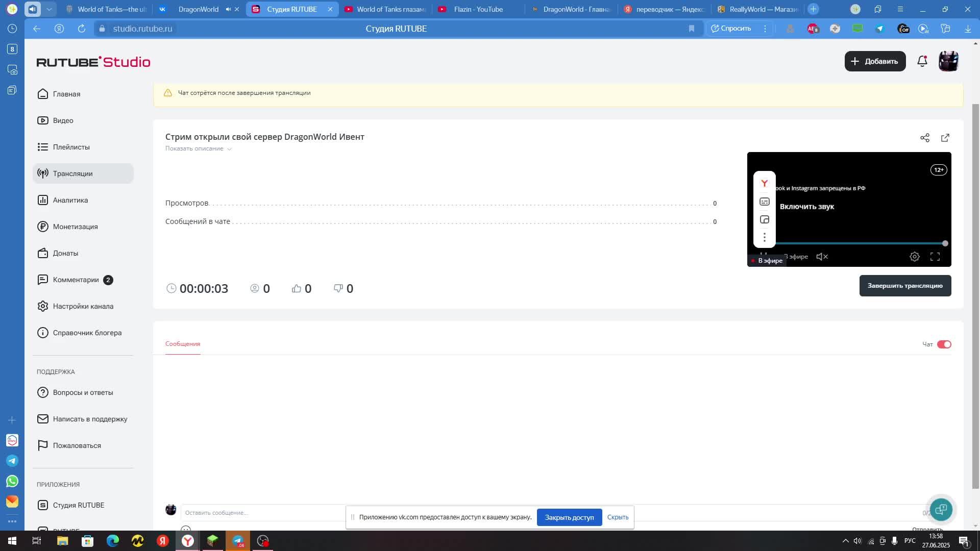Open the user profile avatar
980x551 pixels.
pos(948,61)
